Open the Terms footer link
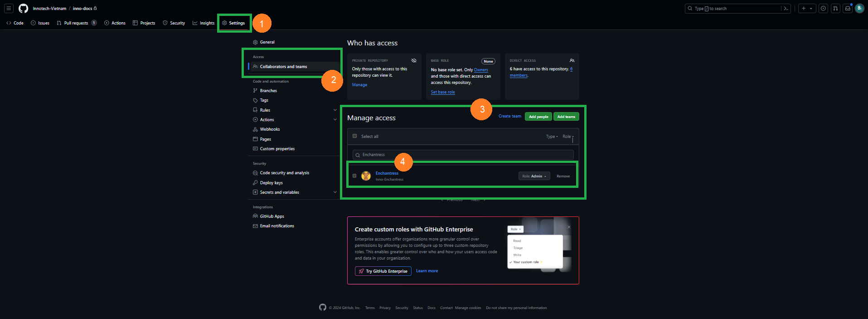The height and width of the screenshot is (319, 868). (x=370, y=308)
